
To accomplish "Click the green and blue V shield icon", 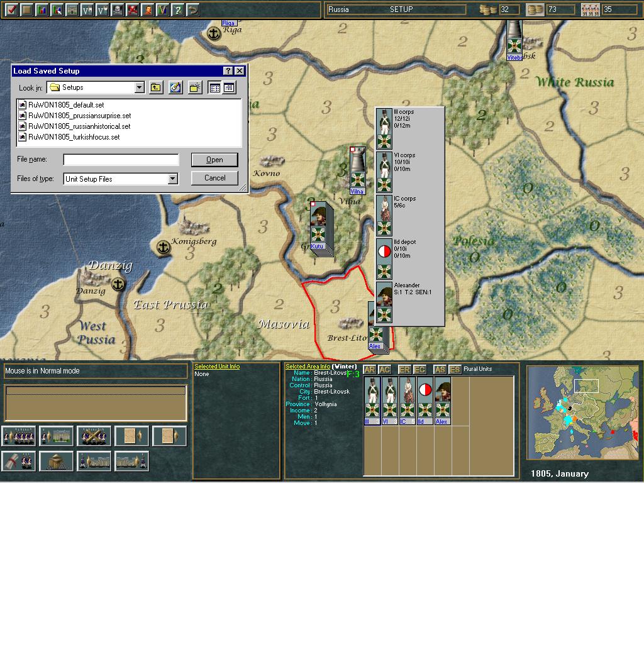I will click(x=163, y=9).
